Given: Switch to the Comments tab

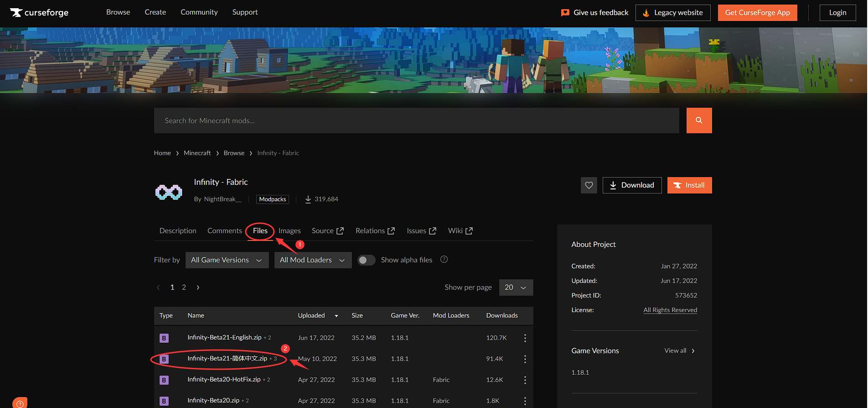Looking at the screenshot, I should coord(225,231).
